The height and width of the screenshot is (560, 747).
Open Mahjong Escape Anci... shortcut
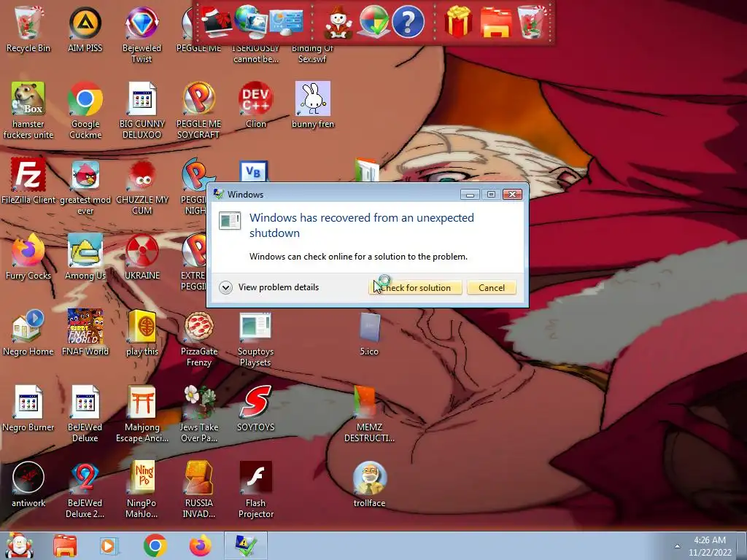[x=142, y=414]
